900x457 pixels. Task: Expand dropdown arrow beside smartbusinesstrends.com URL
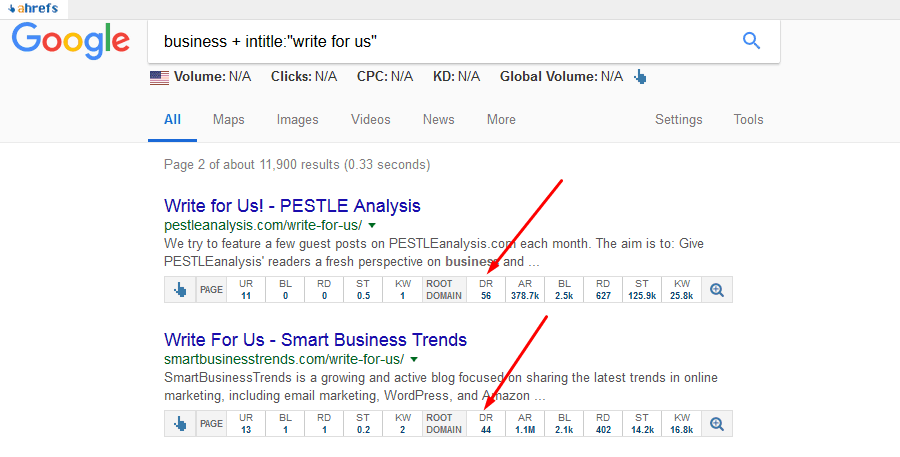414,359
